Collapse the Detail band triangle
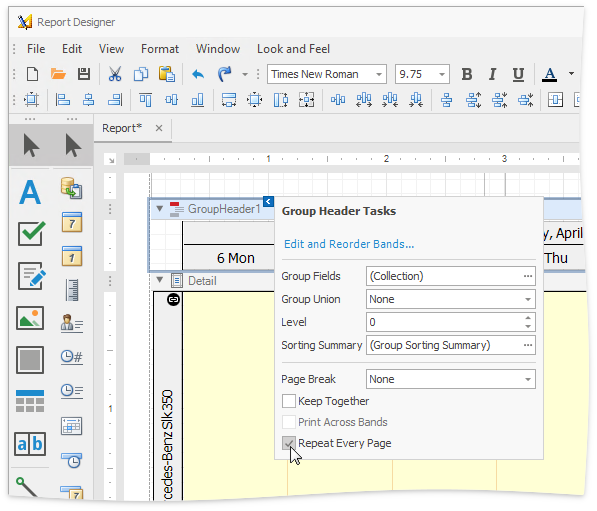 click(160, 280)
